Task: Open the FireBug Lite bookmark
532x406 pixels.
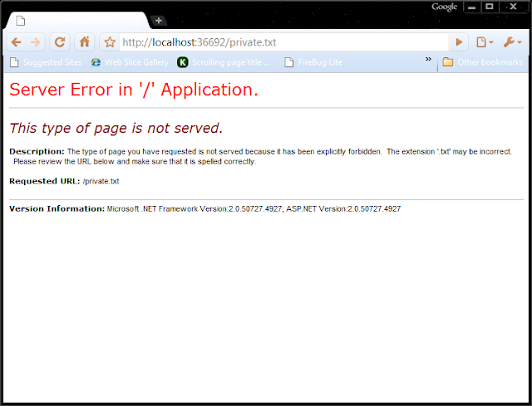Action: (313, 62)
